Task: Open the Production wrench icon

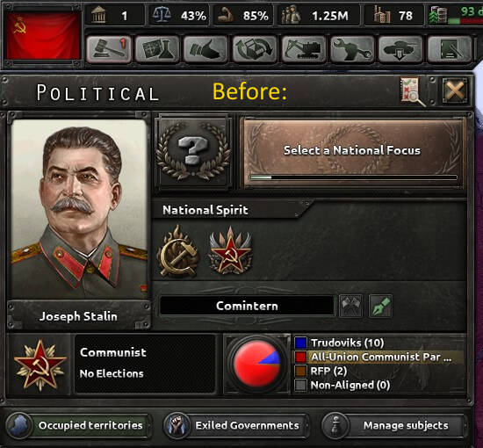Action: point(352,49)
